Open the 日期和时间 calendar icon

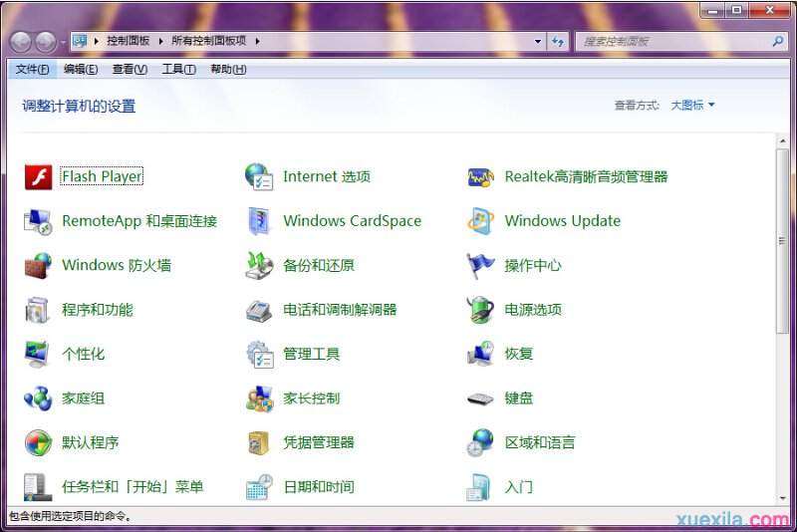coord(260,487)
